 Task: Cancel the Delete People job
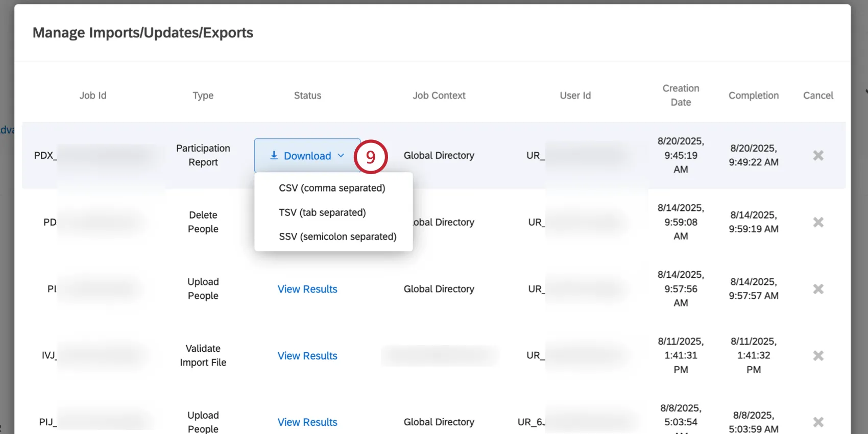pyautogui.click(x=818, y=222)
